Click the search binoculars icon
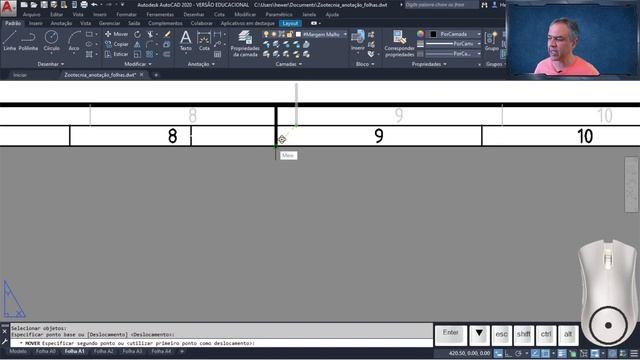The width and height of the screenshot is (640, 360). point(484,5)
